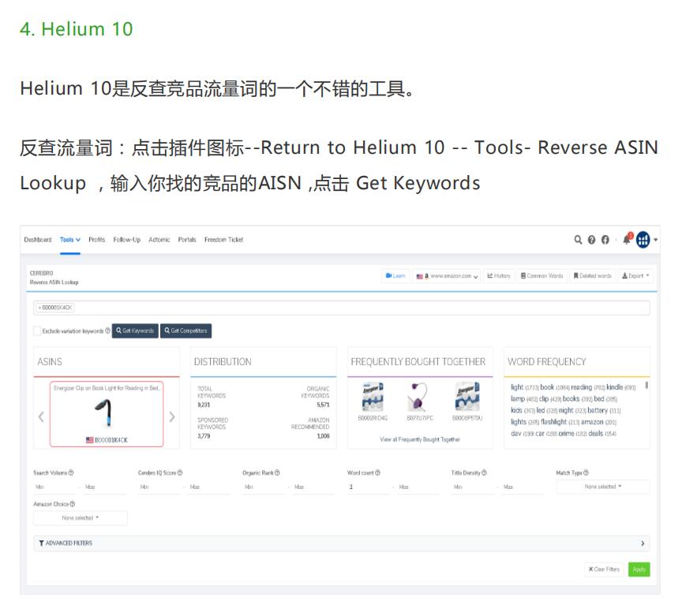The width and height of the screenshot is (682, 616).
Task: Open the Match Type None selected dropdown
Action: point(603,487)
